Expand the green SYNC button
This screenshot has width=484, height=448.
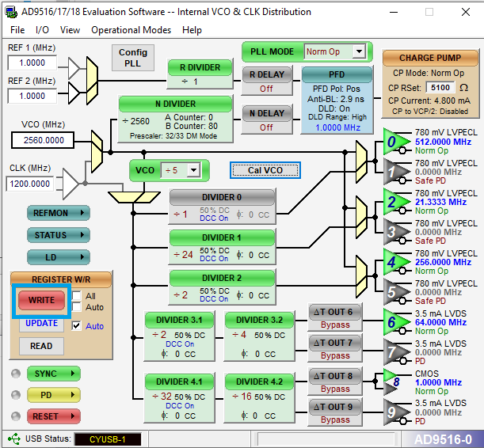coord(54,374)
